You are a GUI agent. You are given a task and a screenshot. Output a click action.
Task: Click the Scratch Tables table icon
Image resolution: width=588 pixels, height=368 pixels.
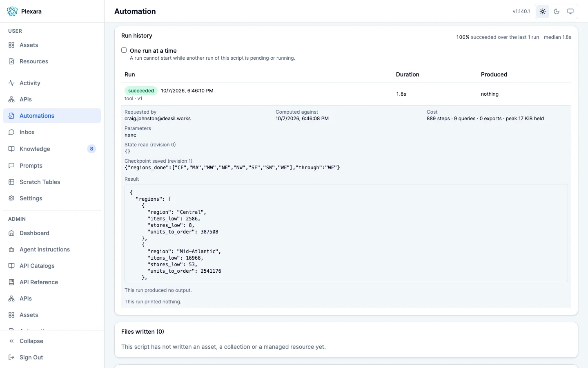(11, 182)
